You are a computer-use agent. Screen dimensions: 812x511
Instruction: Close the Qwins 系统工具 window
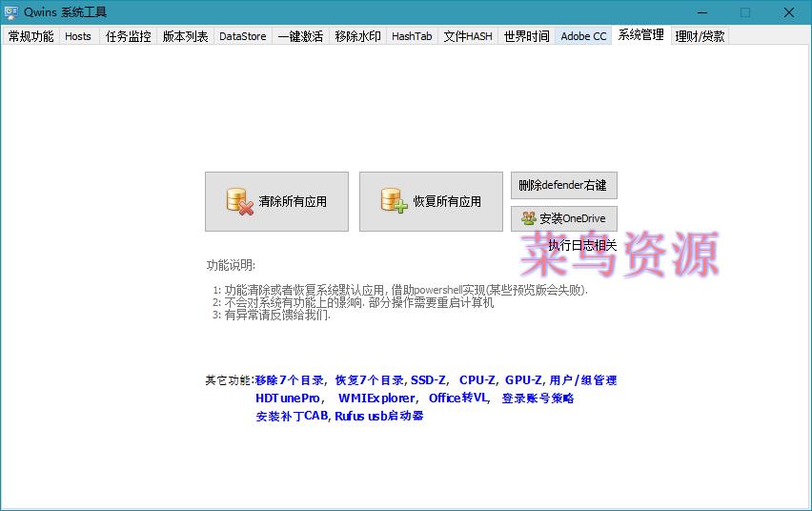click(x=789, y=12)
